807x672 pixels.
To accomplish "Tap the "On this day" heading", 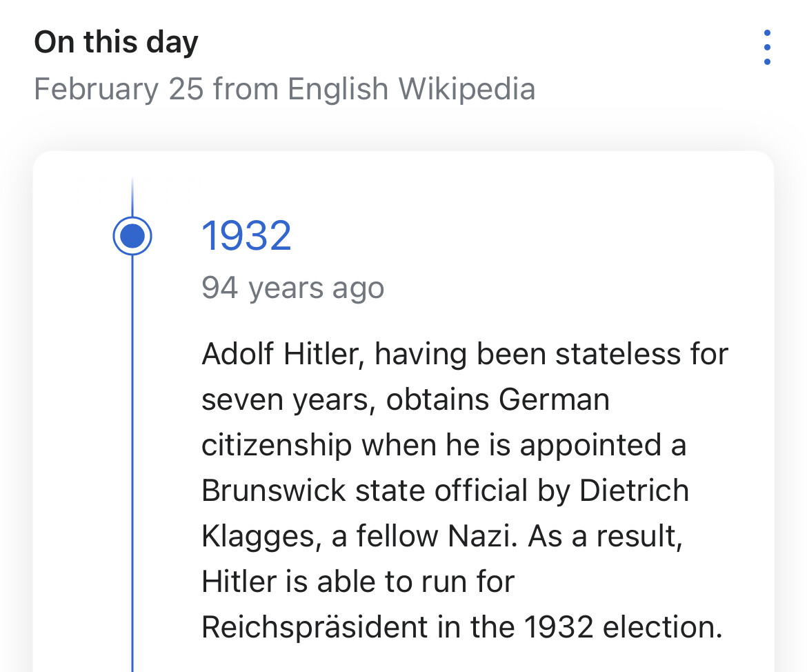I will [x=116, y=42].
